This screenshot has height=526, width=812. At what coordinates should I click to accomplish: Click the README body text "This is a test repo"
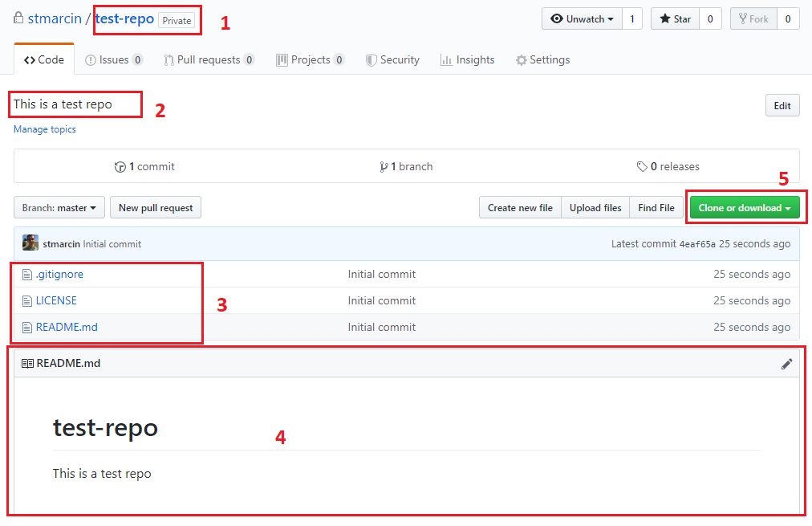click(x=102, y=474)
